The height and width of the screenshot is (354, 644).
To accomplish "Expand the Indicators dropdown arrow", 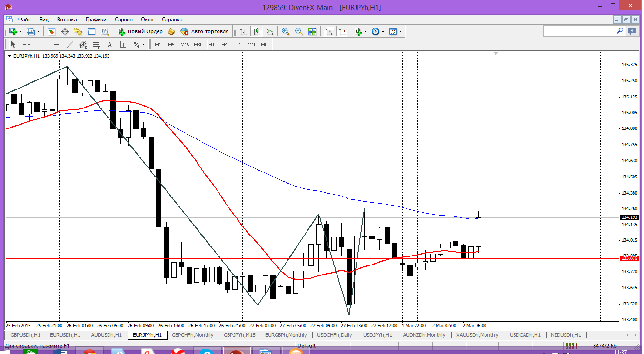I will click(366, 31).
